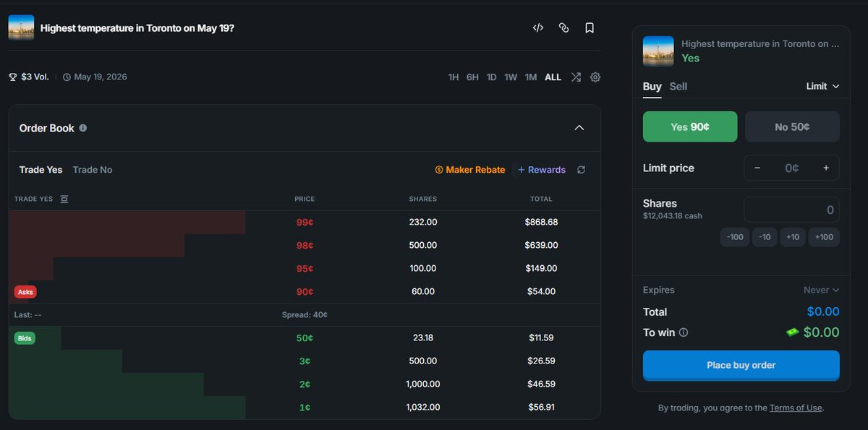Click the Bids label badge
The image size is (868, 430).
[x=25, y=337]
